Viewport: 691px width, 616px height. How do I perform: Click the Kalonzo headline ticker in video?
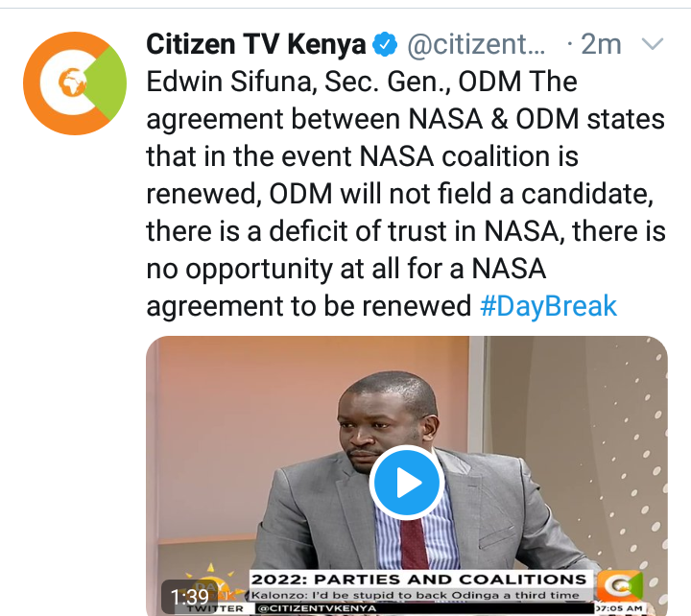tap(416, 595)
